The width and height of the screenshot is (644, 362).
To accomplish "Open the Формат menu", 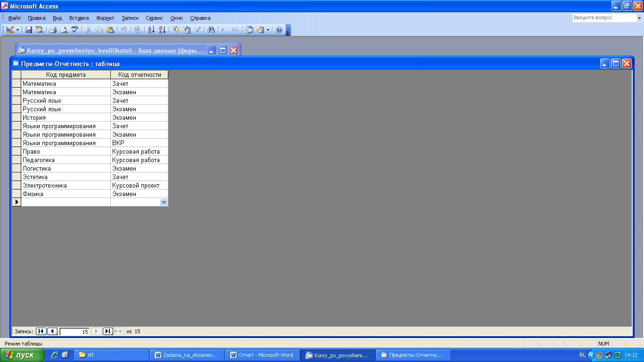I will point(105,18).
